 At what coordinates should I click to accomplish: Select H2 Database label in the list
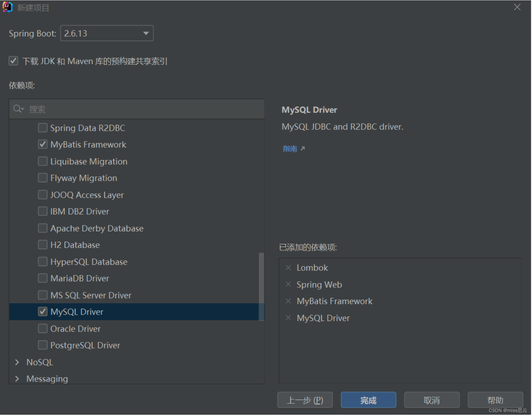click(75, 245)
